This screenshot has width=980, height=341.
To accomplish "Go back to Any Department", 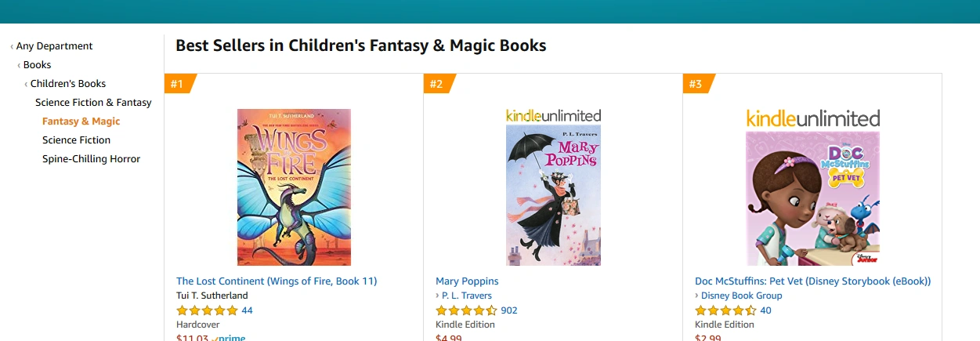I will tap(54, 46).
